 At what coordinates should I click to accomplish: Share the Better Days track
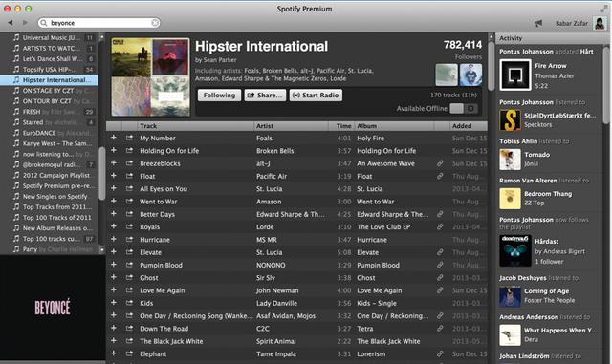[x=129, y=214]
